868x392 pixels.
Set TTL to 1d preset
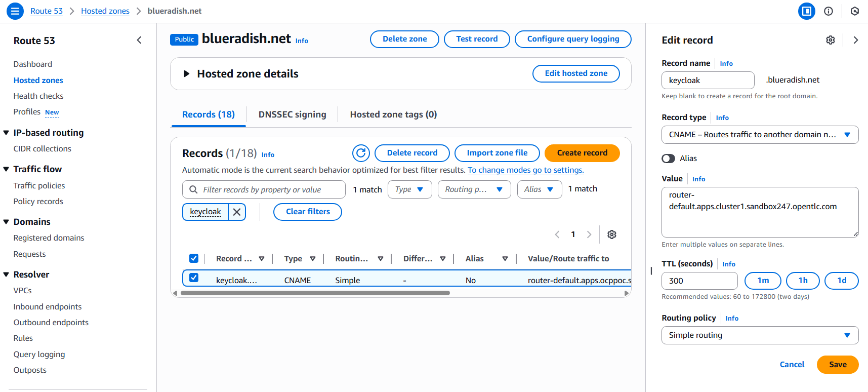842,281
